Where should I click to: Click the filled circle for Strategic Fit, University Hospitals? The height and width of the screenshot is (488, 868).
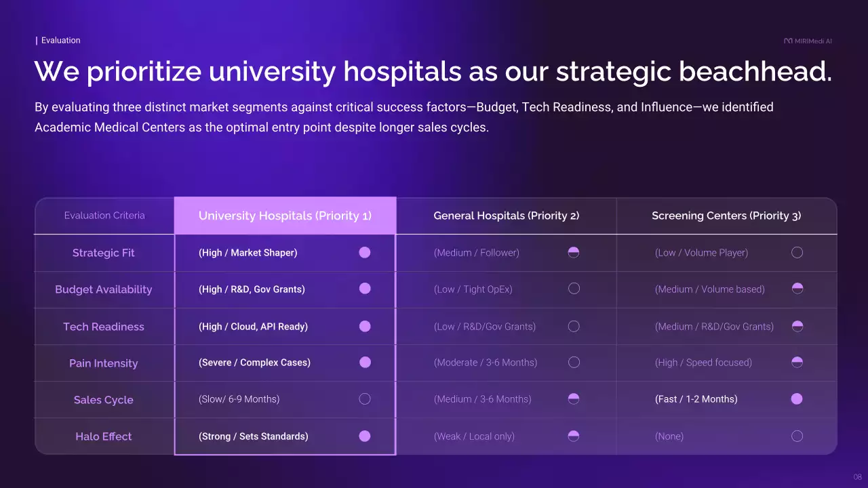365,253
